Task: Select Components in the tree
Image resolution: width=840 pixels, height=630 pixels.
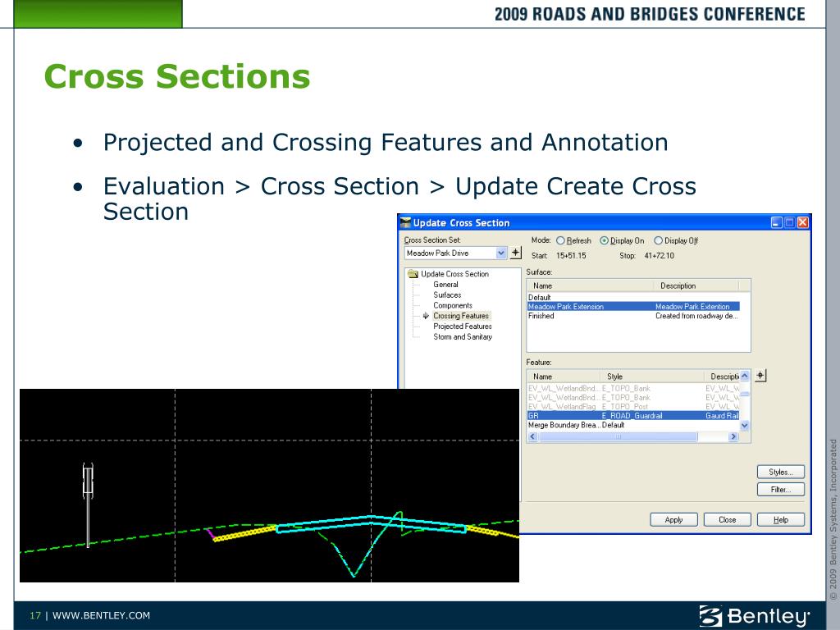Action: (453, 305)
